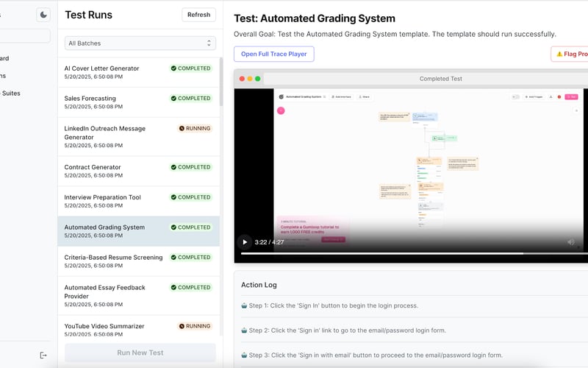588x368 pixels.
Task: Select Interview Preparation Tool test run
Action: (x=139, y=201)
